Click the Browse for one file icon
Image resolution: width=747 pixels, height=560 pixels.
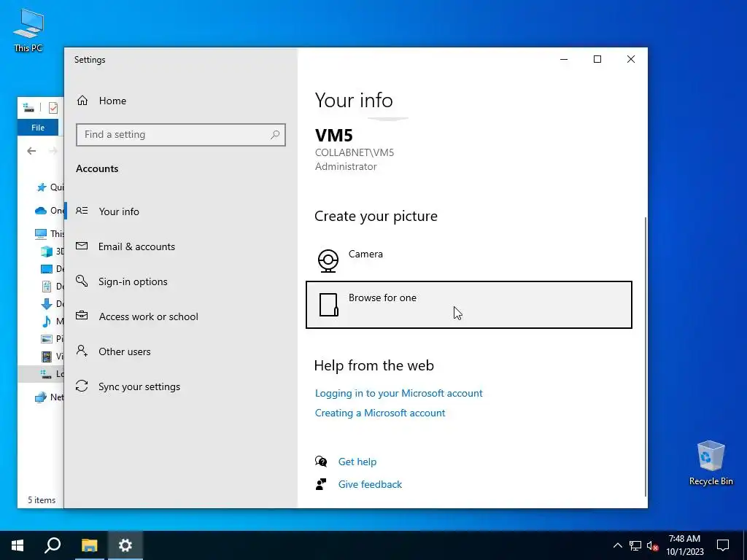point(329,305)
